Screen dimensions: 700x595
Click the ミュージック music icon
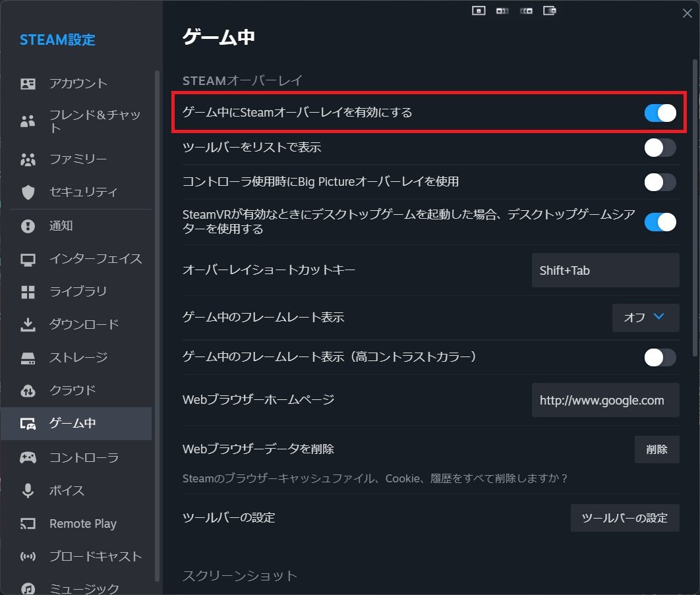[28, 589]
